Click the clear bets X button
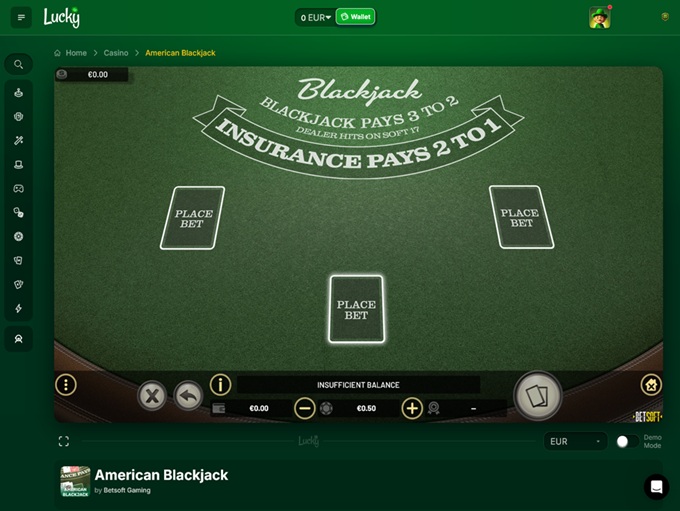The image size is (680, 511). [x=152, y=396]
